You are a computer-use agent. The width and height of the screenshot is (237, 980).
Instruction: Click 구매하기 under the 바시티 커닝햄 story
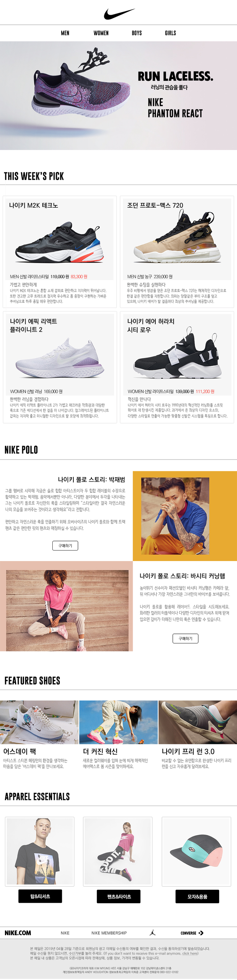point(185,638)
